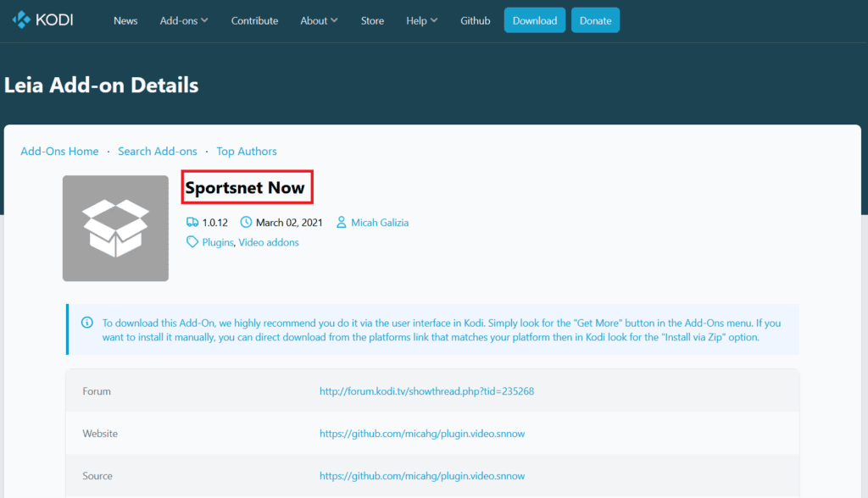Click the clock icon by release date
Viewport: 868px width, 498px height.
[x=247, y=223]
